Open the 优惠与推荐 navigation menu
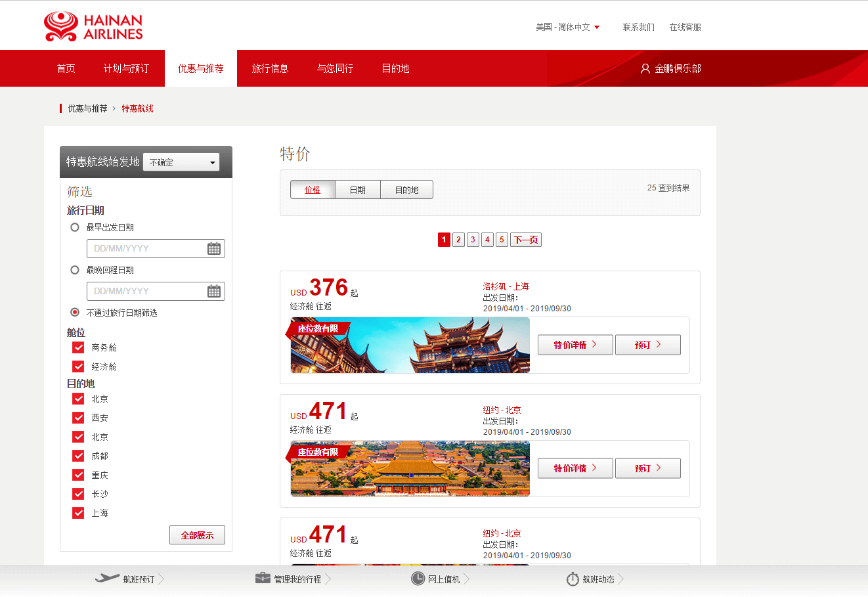 point(201,68)
